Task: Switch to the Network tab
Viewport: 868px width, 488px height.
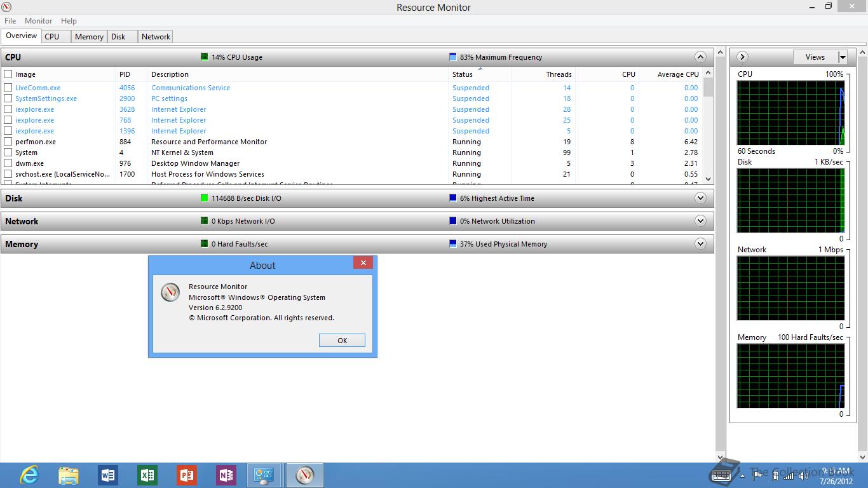Action: click(x=156, y=37)
